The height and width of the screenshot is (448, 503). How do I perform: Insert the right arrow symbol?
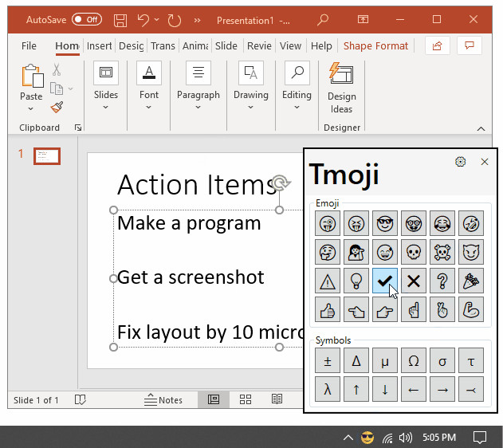pos(442,389)
